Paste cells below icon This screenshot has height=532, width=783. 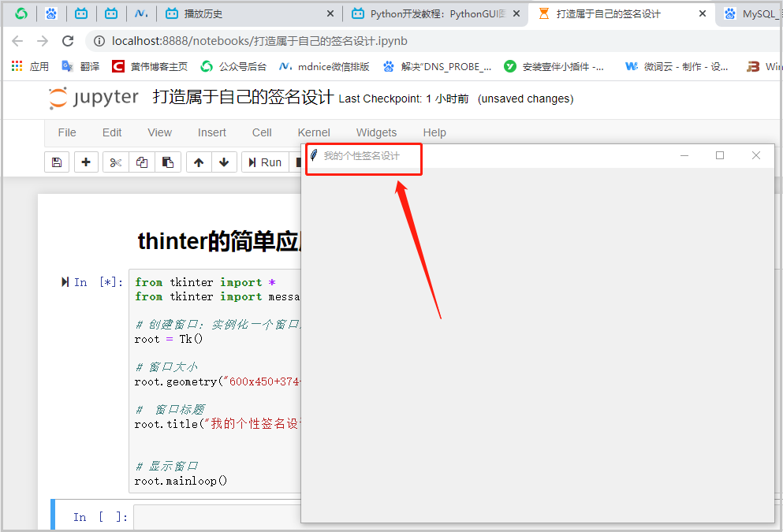coord(168,162)
